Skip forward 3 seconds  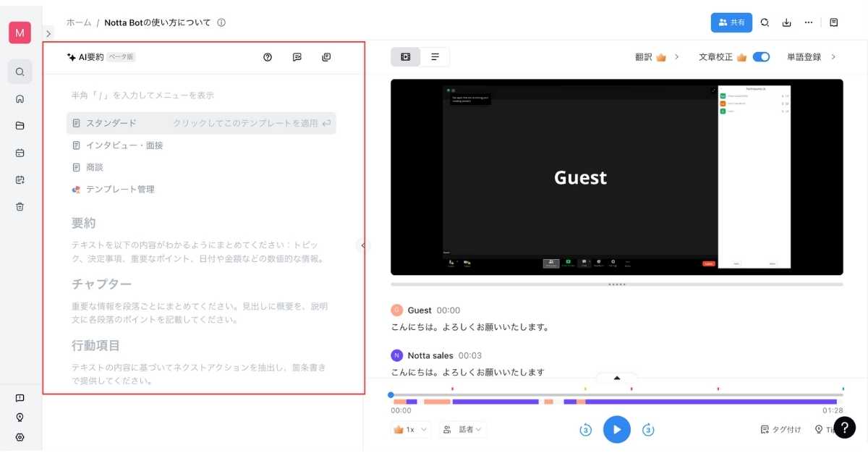click(649, 430)
